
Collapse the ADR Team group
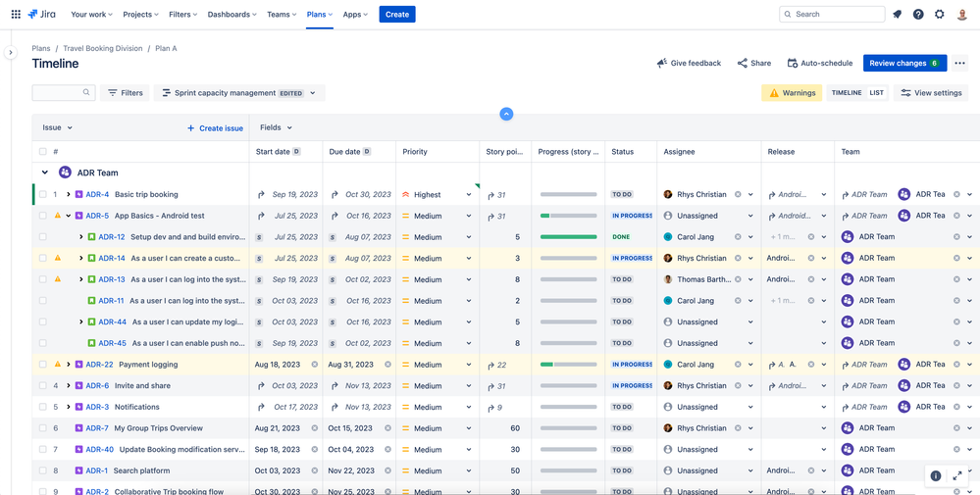[x=45, y=173]
